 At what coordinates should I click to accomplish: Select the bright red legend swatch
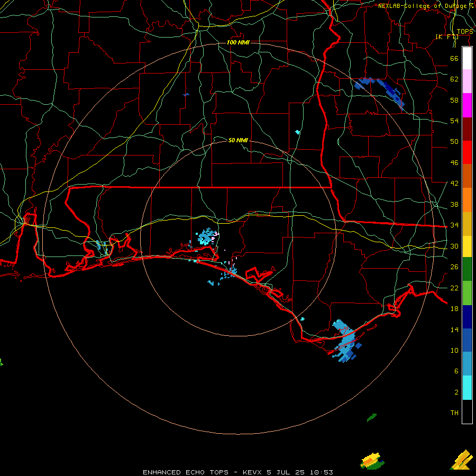click(467, 152)
